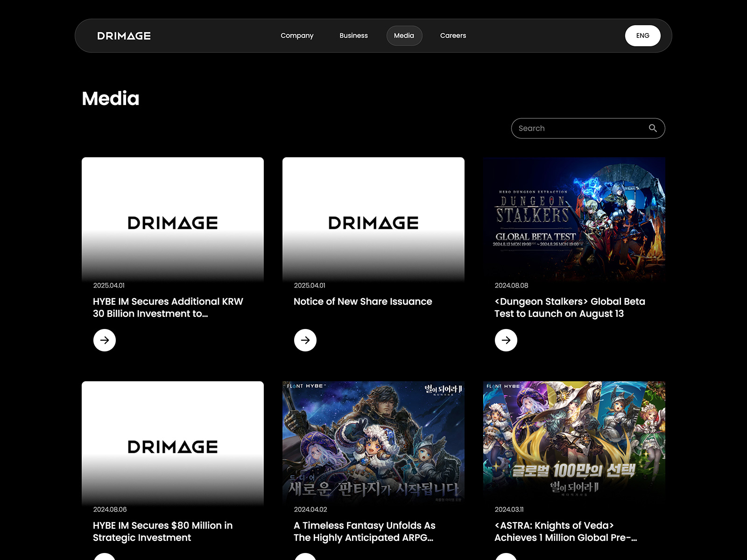Click date 2025.04.01 on KRW 30 Billion card
This screenshot has height=560, width=747.
coord(109,285)
